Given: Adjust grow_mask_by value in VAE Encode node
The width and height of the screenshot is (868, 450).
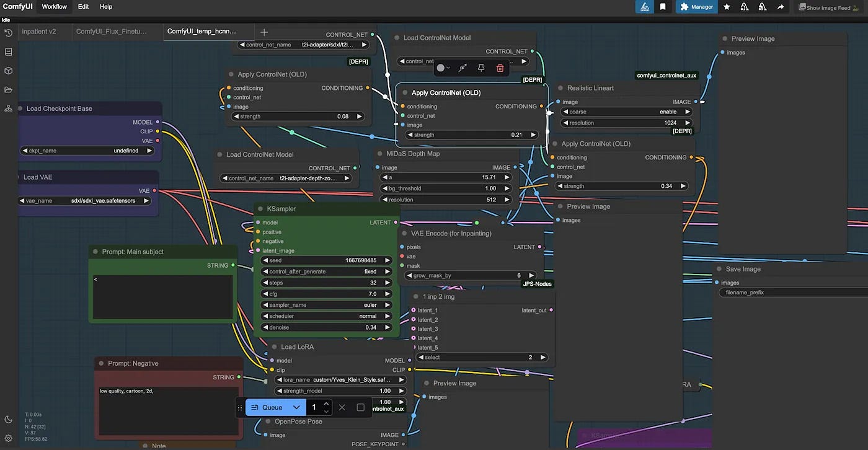Looking at the screenshot, I should pos(470,275).
